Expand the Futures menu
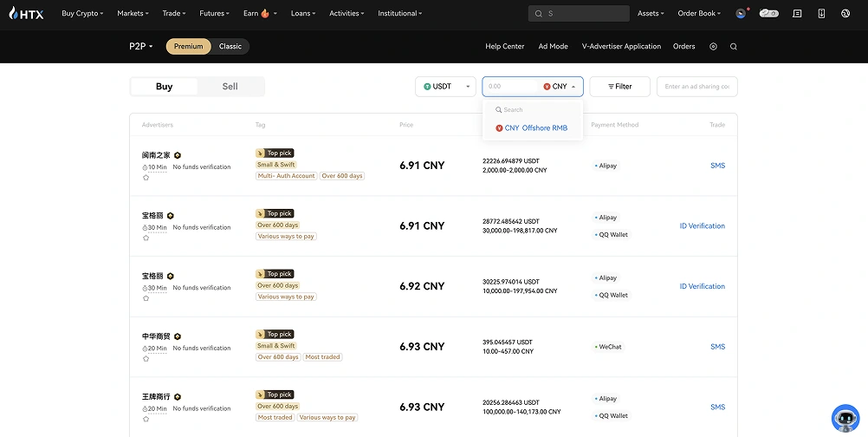 point(215,13)
